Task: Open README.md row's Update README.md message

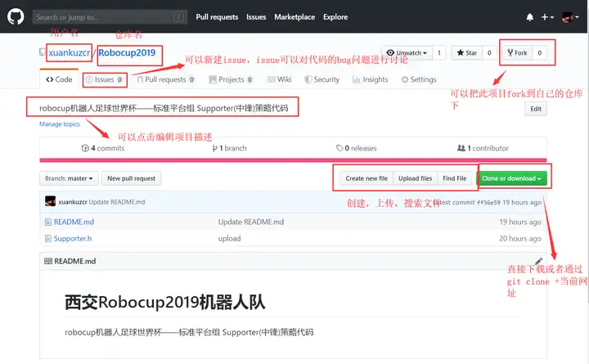Action: 251,222
